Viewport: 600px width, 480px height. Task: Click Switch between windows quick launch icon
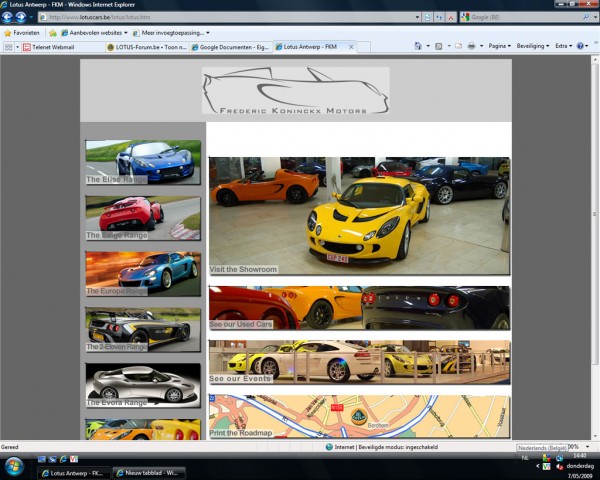click(52, 459)
